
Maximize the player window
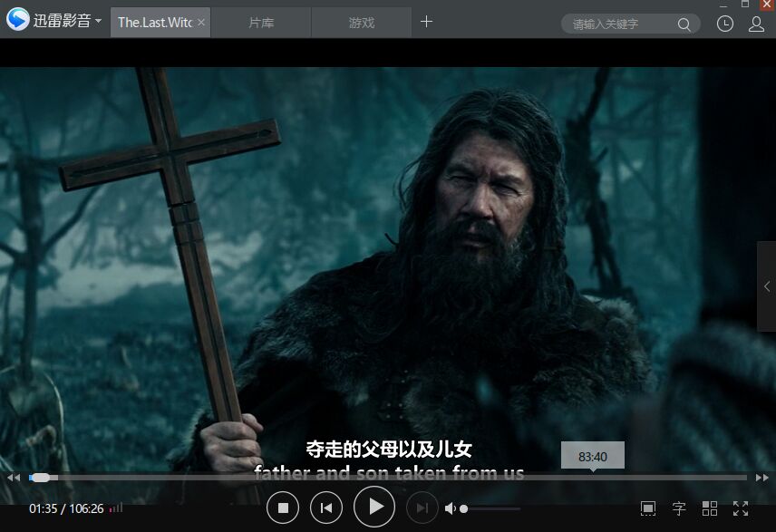pos(745,4)
